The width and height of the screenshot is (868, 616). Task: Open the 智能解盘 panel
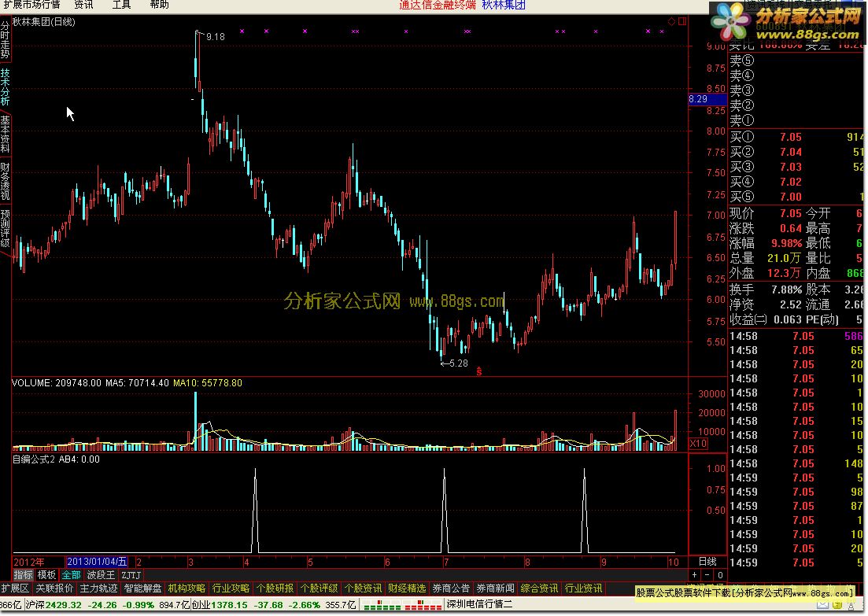(x=142, y=588)
